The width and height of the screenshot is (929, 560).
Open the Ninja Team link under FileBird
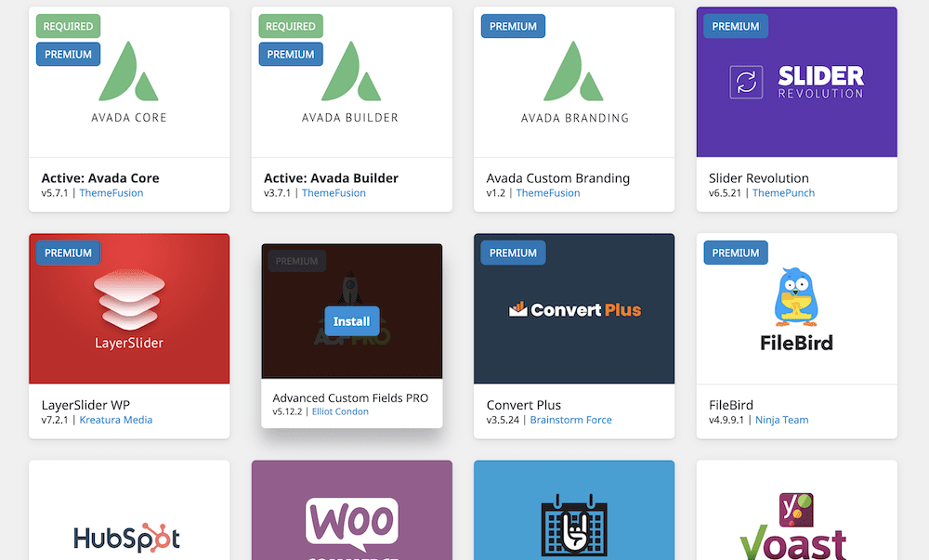781,419
